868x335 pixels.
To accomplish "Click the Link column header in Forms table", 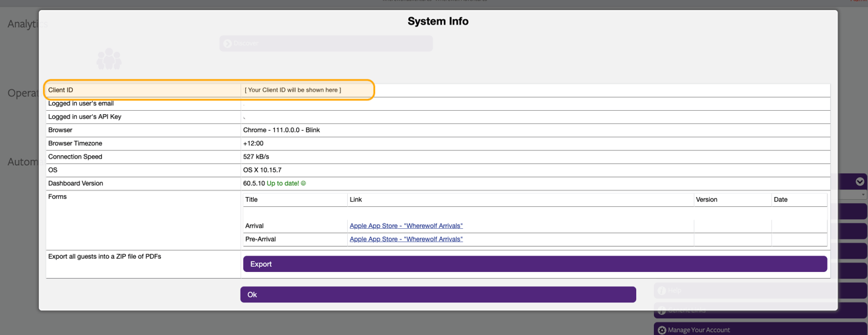I will (356, 200).
